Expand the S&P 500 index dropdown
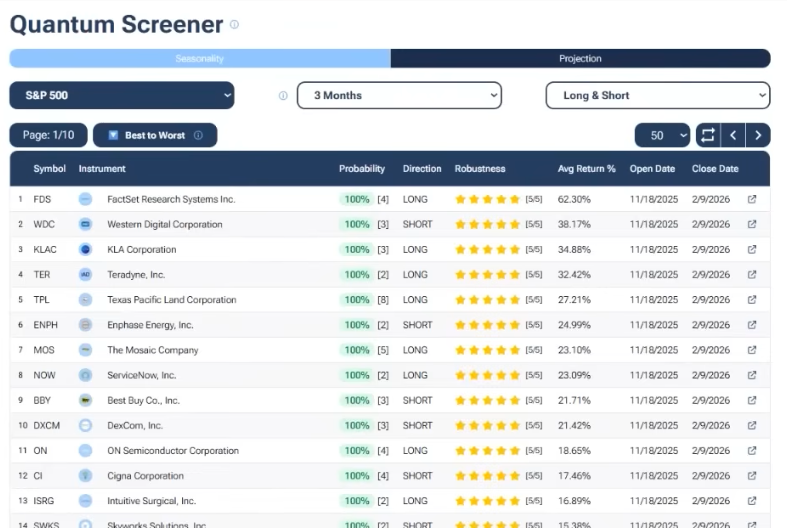The height and width of the screenshot is (528, 787). (x=122, y=96)
